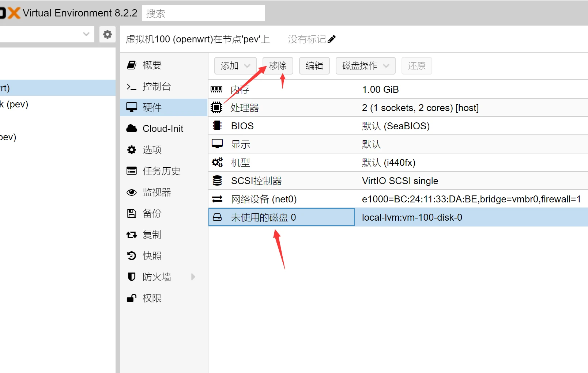Click the gear settings icon beside view selector

point(108,34)
